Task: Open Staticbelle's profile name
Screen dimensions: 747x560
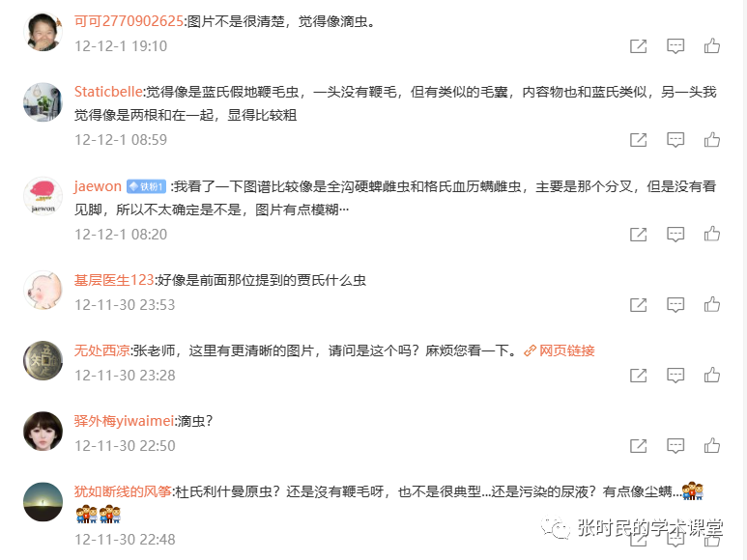Action: point(108,92)
